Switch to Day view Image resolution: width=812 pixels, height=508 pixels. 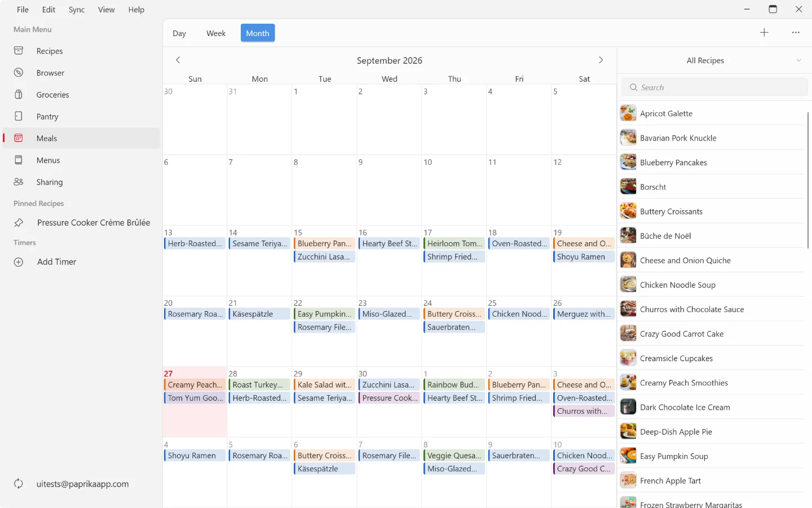179,33
